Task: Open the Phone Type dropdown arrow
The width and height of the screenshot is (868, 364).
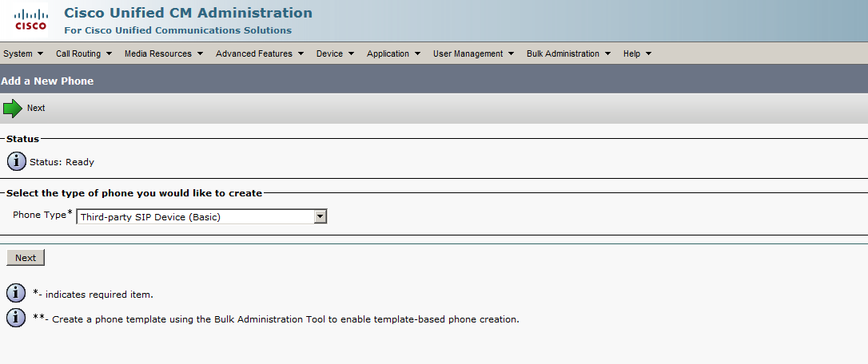Action: tap(321, 217)
